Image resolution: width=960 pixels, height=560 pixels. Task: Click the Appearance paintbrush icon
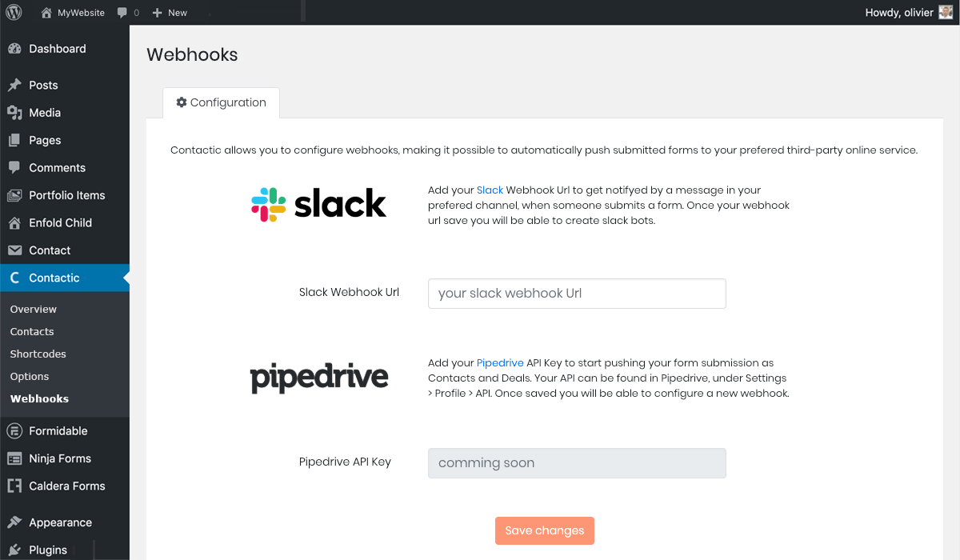[14, 522]
